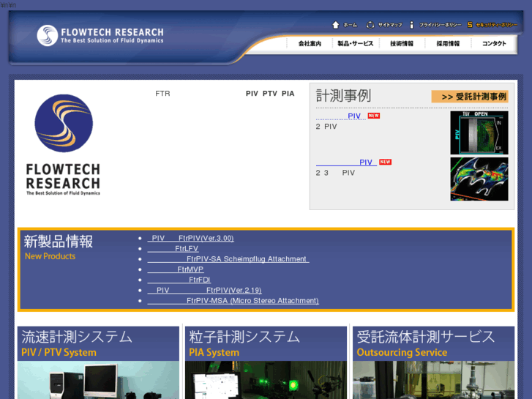Click the Flowtech Research header logo
The image size is (532, 399).
point(100,35)
